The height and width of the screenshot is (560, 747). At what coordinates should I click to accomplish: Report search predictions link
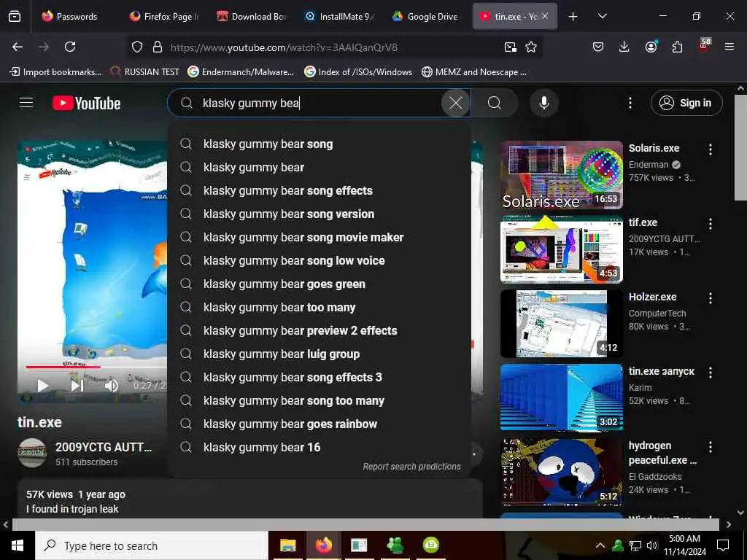coord(411,466)
